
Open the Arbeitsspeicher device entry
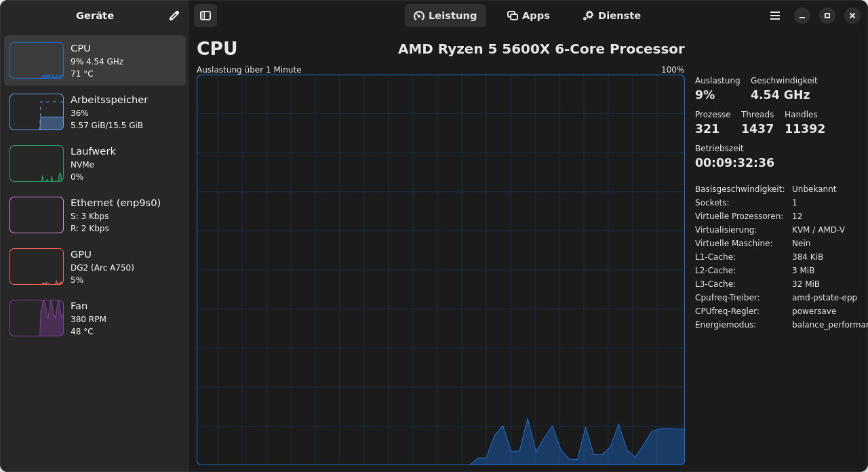95,112
